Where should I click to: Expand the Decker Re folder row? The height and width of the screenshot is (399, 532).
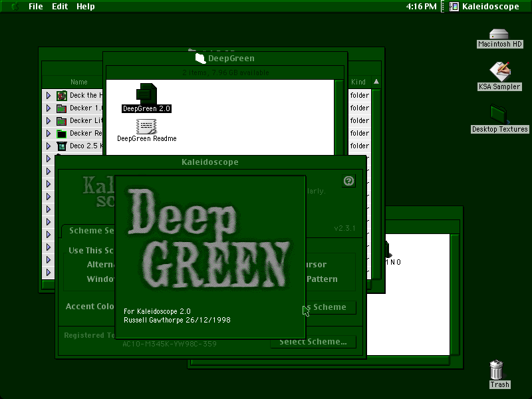point(48,134)
